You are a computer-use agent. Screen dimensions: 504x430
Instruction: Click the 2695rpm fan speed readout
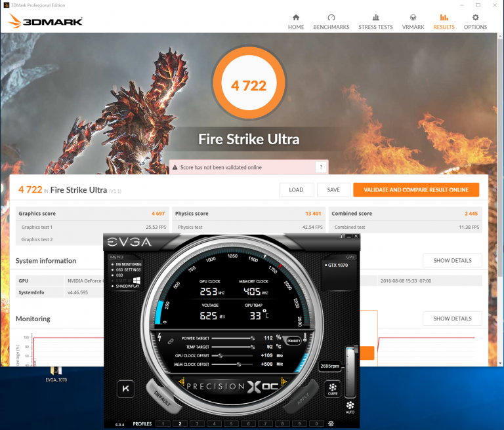[x=329, y=366]
